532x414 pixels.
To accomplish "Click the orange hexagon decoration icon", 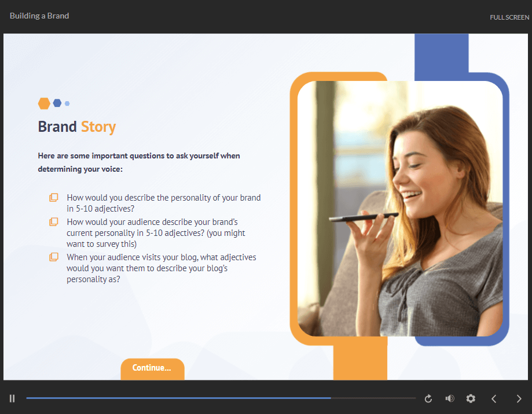I will coord(44,103).
